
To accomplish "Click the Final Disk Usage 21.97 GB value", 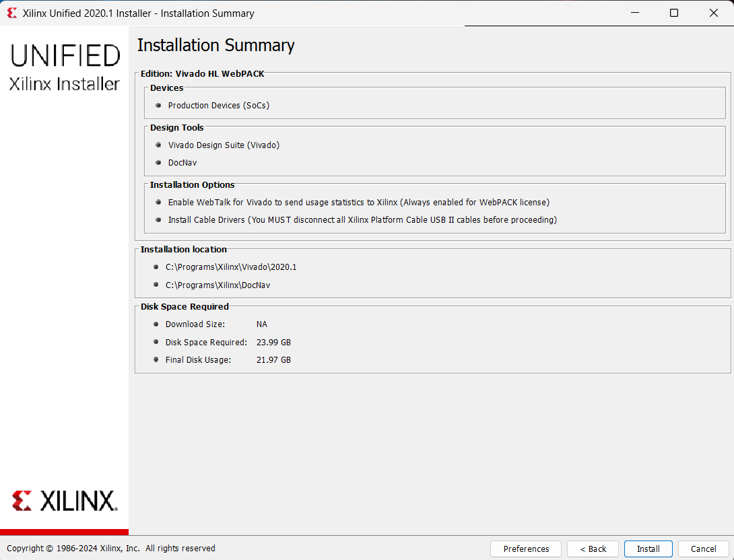I will click(x=273, y=360).
